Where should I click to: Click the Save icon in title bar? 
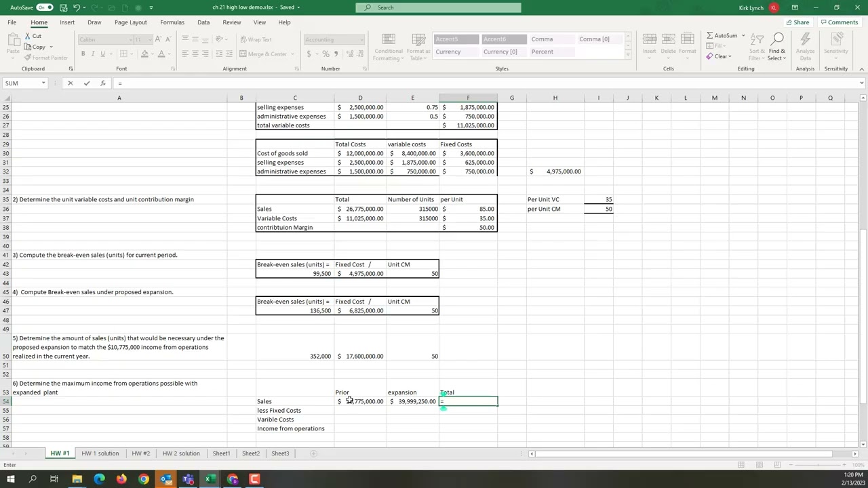click(x=63, y=7)
